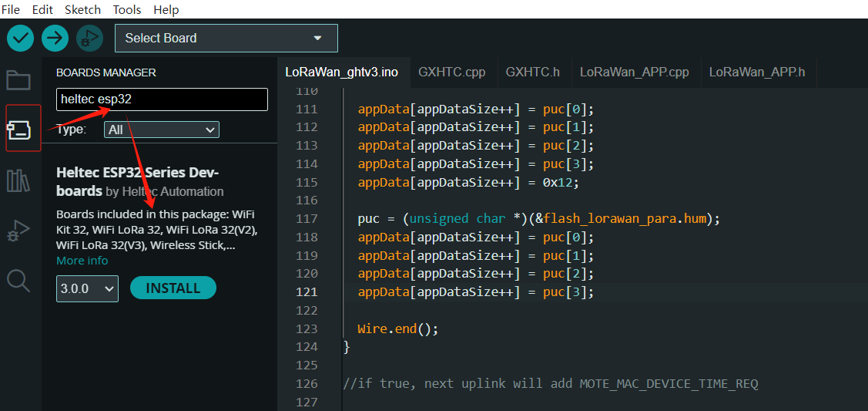Click the boards search input field

coord(162,99)
